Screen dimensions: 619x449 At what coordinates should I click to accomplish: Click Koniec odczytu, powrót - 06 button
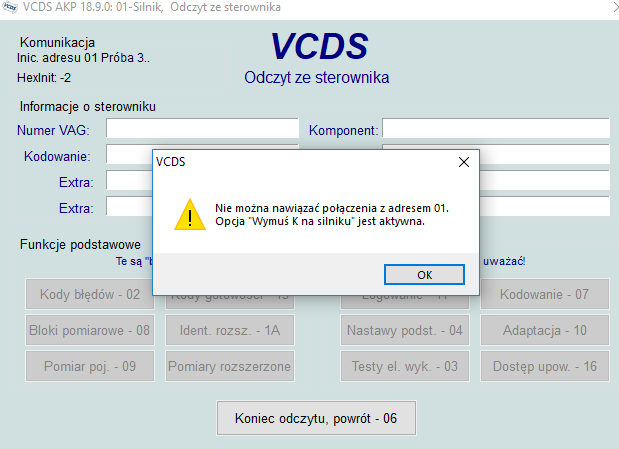click(x=316, y=418)
